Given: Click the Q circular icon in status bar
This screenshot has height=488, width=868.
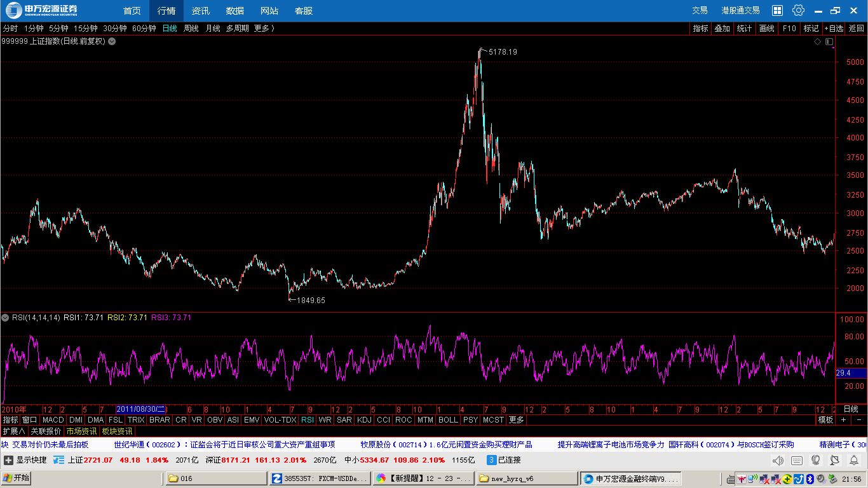Looking at the screenshot, I should tap(816, 460).
